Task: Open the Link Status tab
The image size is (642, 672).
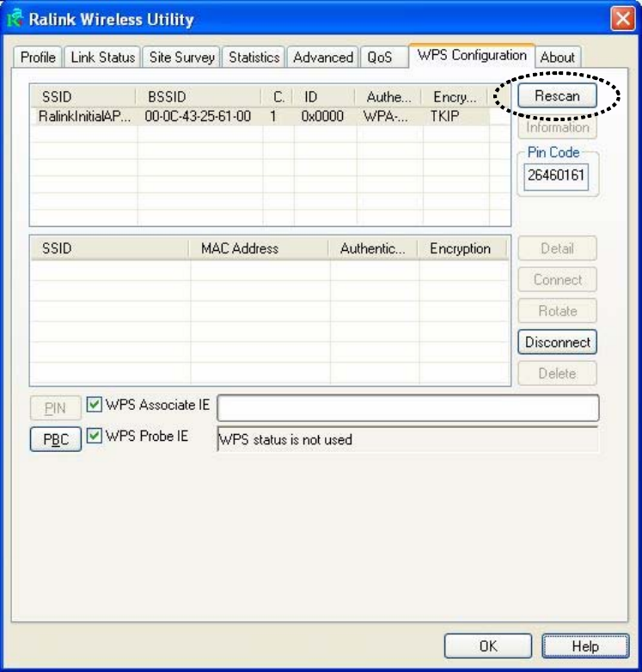Action: pos(102,57)
